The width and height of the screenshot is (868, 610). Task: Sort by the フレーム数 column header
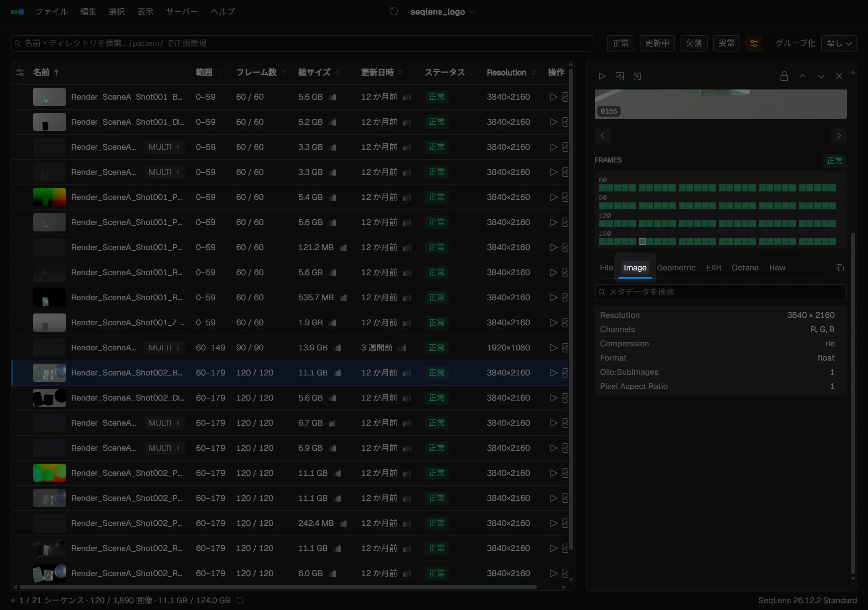[x=260, y=72]
